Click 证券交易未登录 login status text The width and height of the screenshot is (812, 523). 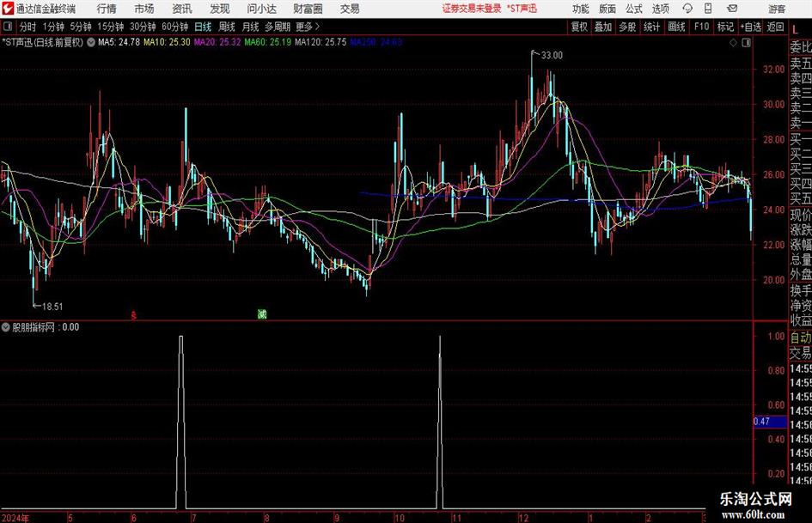[x=472, y=9]
